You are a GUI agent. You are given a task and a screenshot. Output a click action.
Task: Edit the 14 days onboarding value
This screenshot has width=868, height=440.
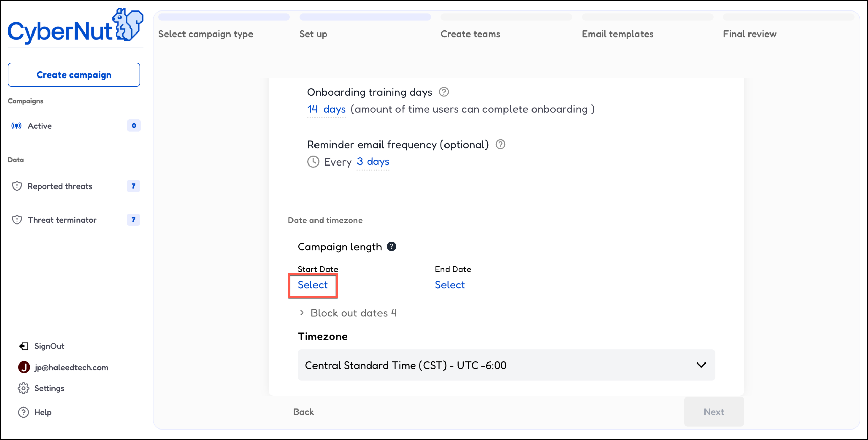326,109
